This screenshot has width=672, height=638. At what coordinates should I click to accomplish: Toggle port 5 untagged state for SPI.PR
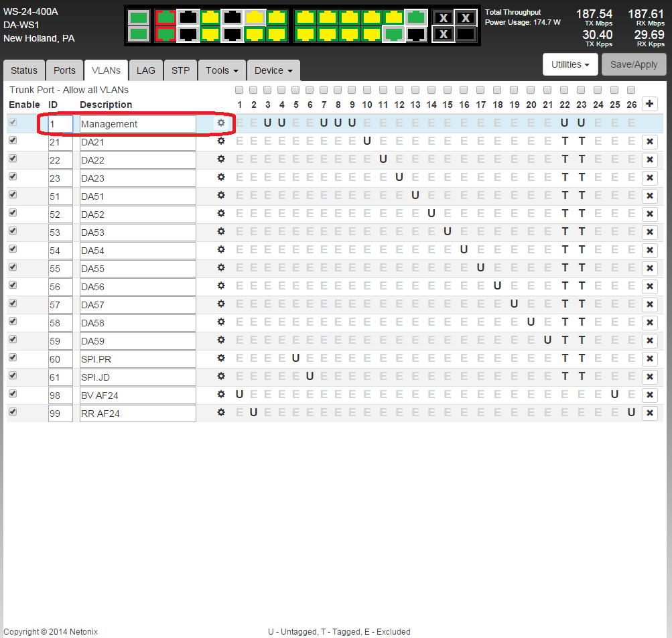click(295, 358)
